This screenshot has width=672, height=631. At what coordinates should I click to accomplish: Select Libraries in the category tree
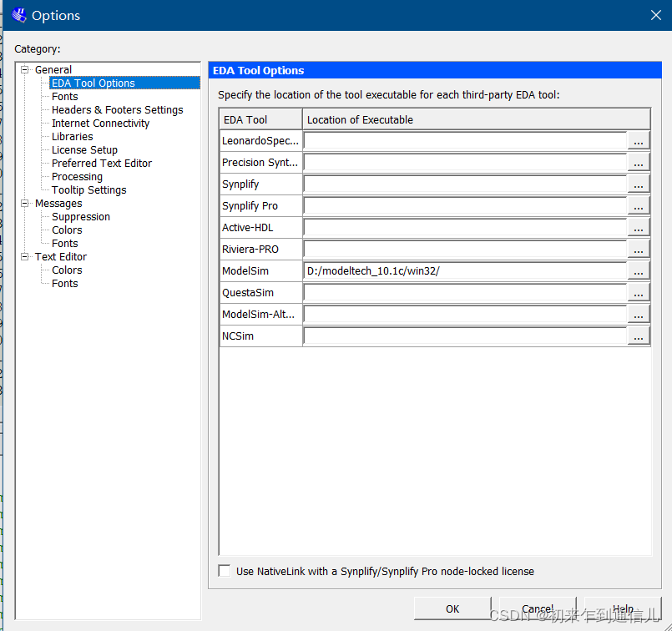coord(72,136)
